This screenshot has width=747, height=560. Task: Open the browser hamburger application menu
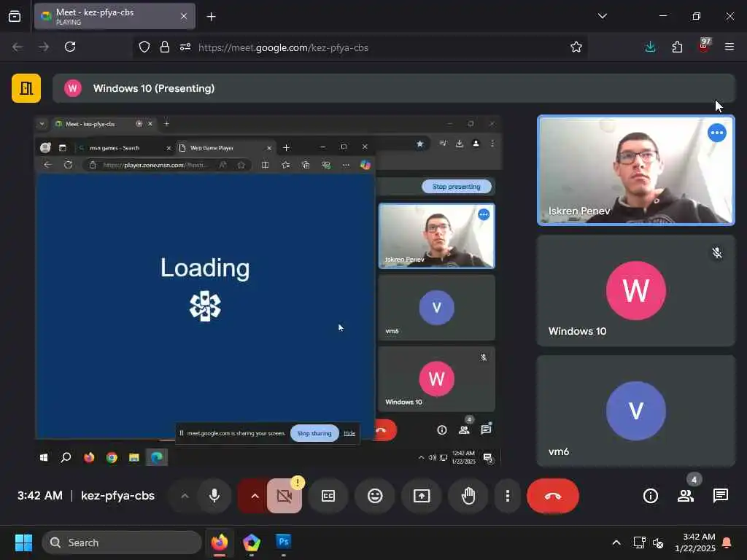click(729, 47)
